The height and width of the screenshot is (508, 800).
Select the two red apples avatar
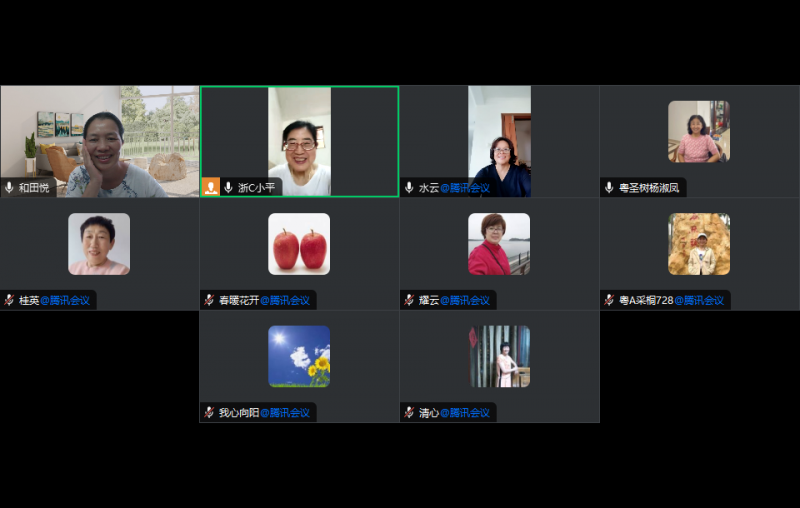tap(299, 244)
